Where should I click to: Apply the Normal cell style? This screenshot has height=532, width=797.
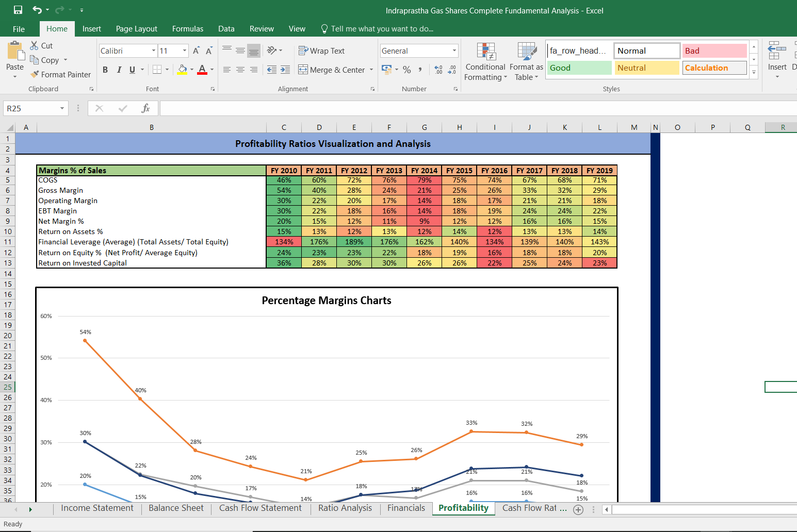pyautogui.click(x=647, y=51)
